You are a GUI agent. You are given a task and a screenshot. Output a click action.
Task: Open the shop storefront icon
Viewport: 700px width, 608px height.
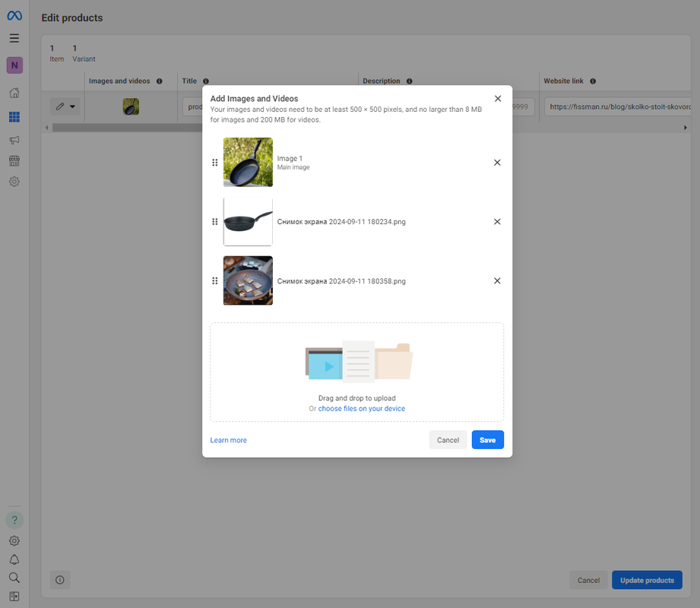(x=14, y=160)
